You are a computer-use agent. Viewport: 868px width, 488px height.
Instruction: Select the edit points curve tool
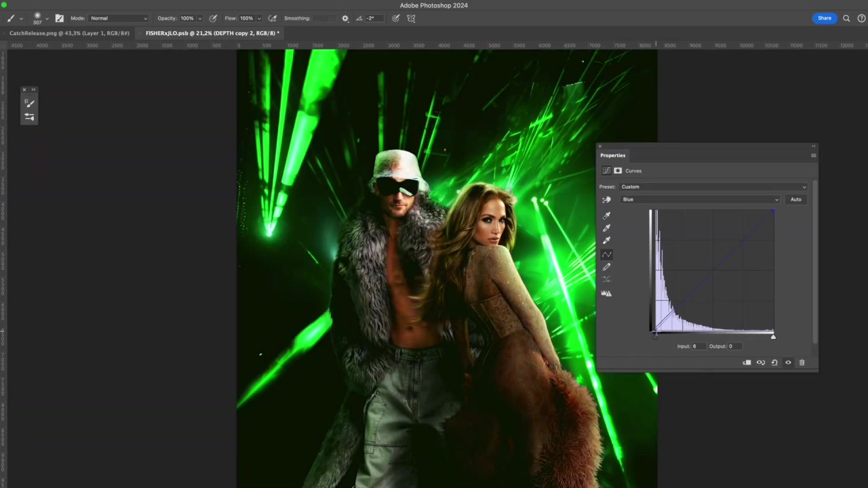606,254
